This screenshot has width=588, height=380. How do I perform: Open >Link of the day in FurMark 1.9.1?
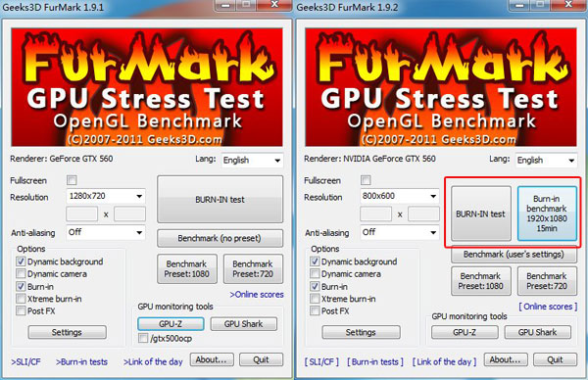[153, 362]
